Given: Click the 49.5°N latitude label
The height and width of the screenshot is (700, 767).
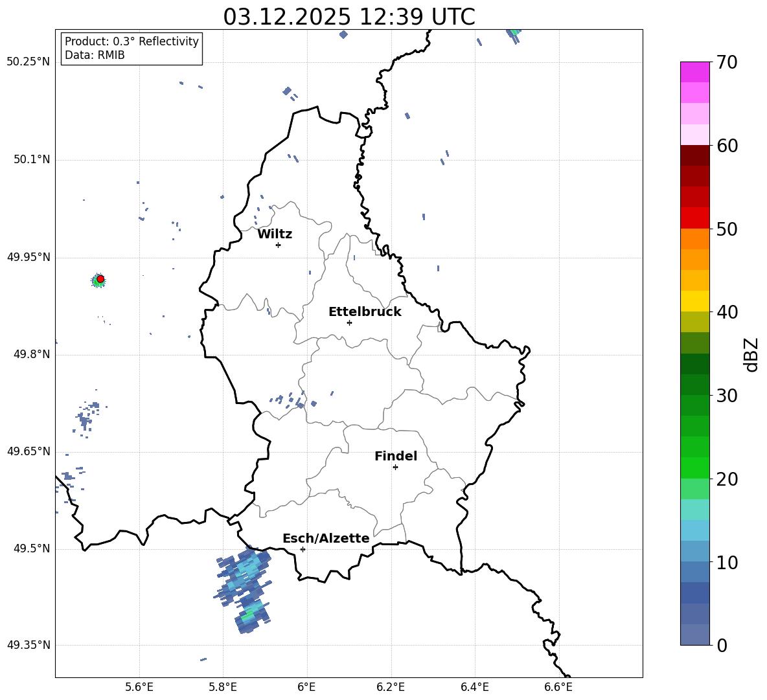Looking at the screenshot, I should [31, 548].
